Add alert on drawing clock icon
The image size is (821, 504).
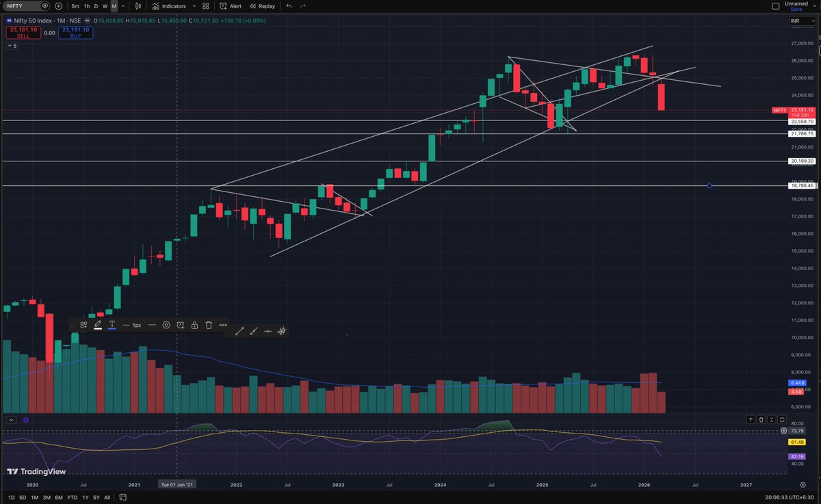click(181, 326)
